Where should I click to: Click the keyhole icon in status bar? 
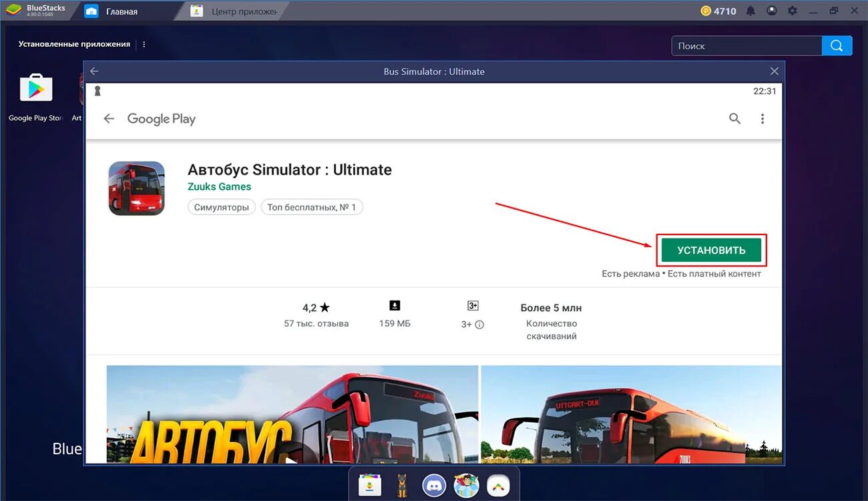tap(97, 91)
